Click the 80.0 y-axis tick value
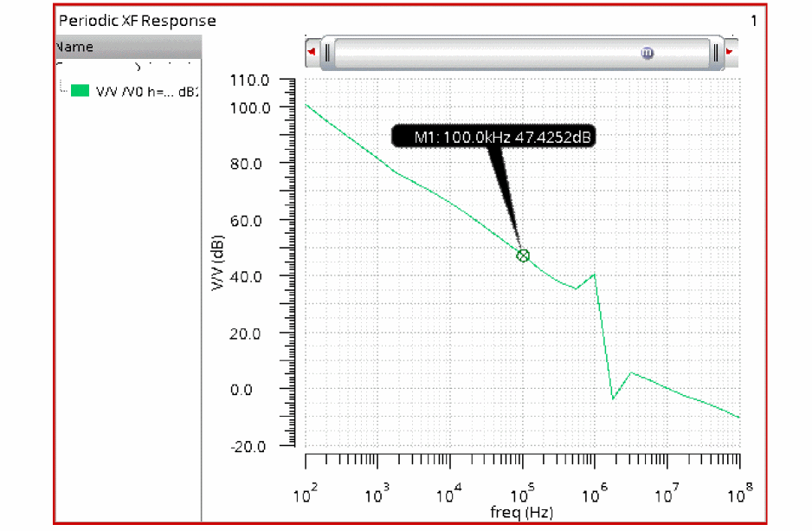 click(247, 165)
